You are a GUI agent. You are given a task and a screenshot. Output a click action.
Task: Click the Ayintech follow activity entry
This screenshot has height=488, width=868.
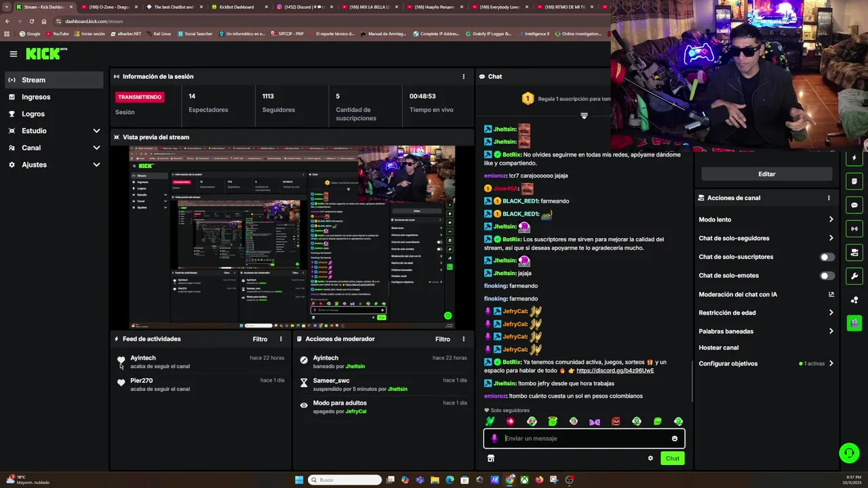(x=201, y=362)
